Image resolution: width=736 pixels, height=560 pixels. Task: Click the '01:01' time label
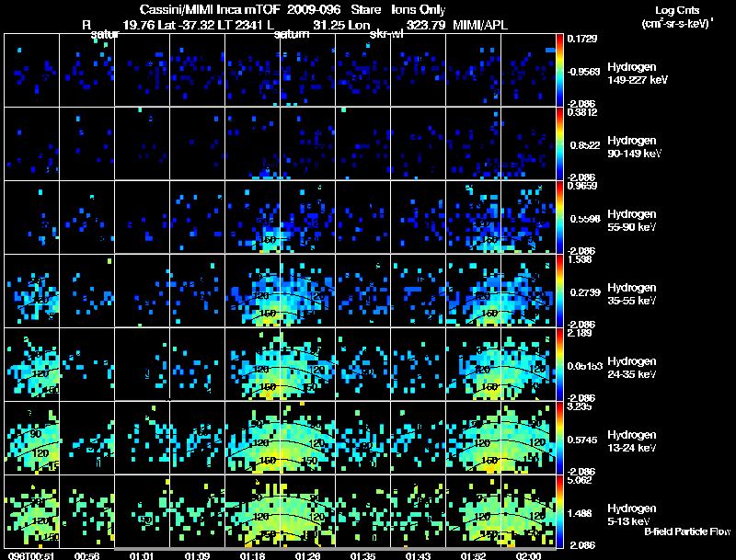click(x=142, y=555)
